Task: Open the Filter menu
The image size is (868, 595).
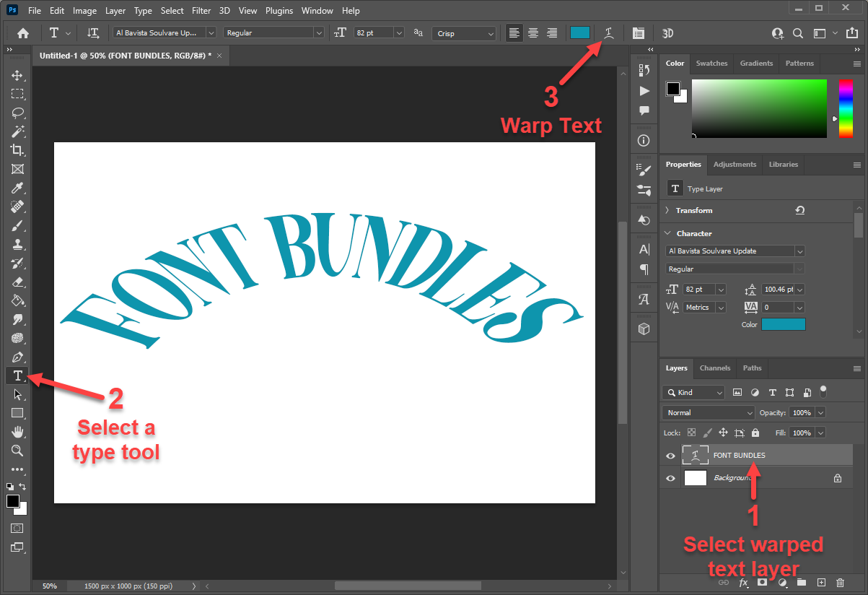Action: [201, 11]
